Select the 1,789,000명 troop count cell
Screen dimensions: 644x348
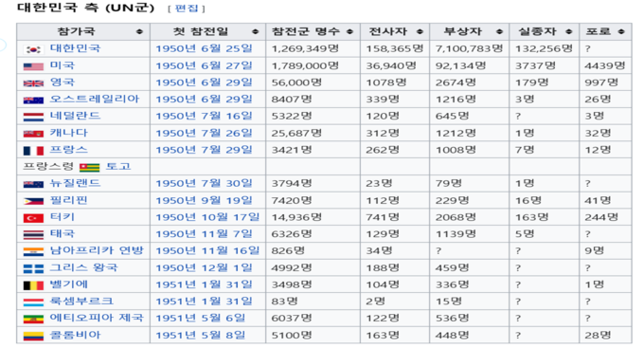(313, 65)
